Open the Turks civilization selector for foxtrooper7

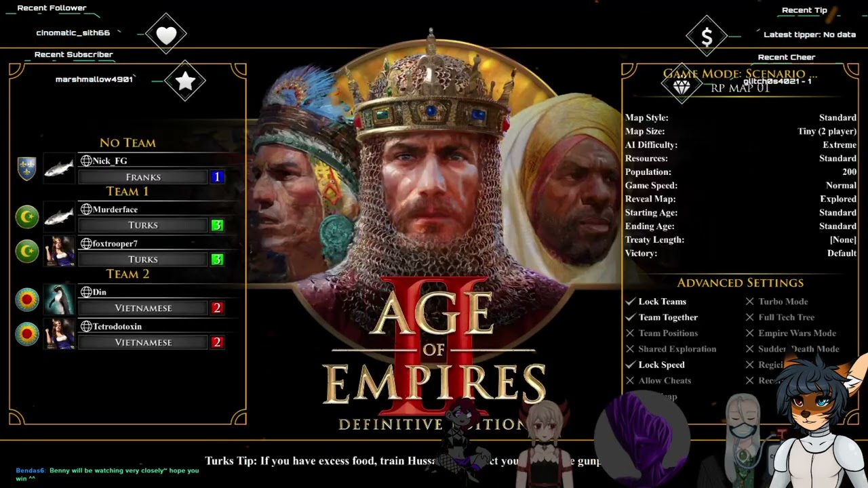143,260
